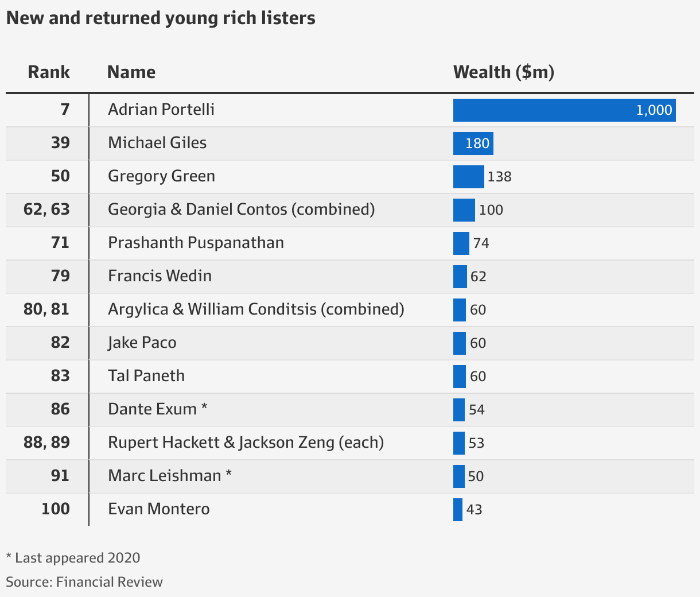This screenshot has width=700, height=597.
Task: Click Michael Giles' 180 wealth bar
Action: (x=473, y=144)
